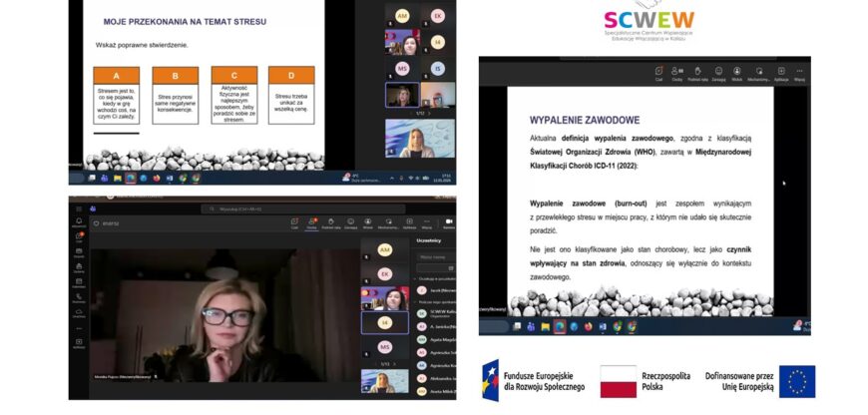Select the AM participant tile in bottom-left window
Image resolution: width=868 pixels, height=415 pixels.
(384, 249)
